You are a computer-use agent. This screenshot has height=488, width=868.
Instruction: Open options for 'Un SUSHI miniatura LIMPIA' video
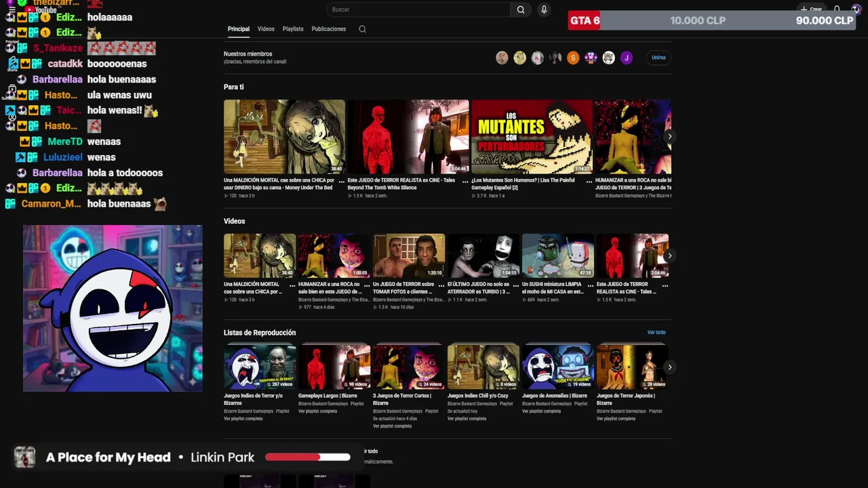coord(591,285)
